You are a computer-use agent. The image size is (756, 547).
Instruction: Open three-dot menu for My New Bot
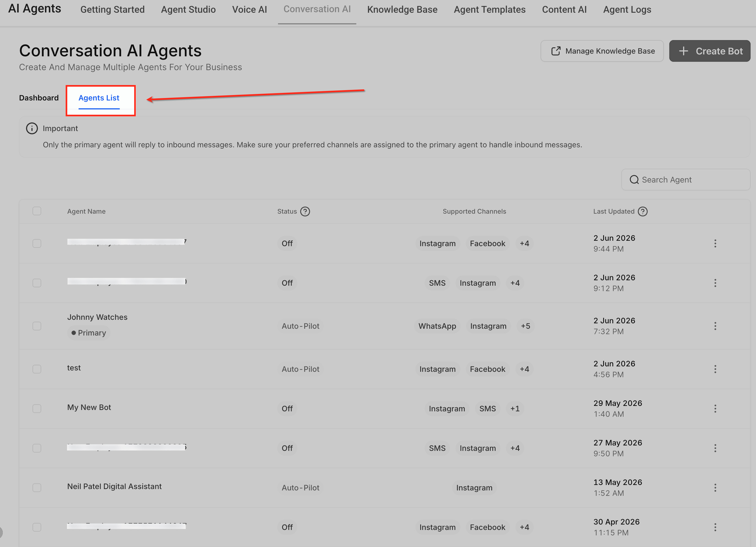(715, 409)
